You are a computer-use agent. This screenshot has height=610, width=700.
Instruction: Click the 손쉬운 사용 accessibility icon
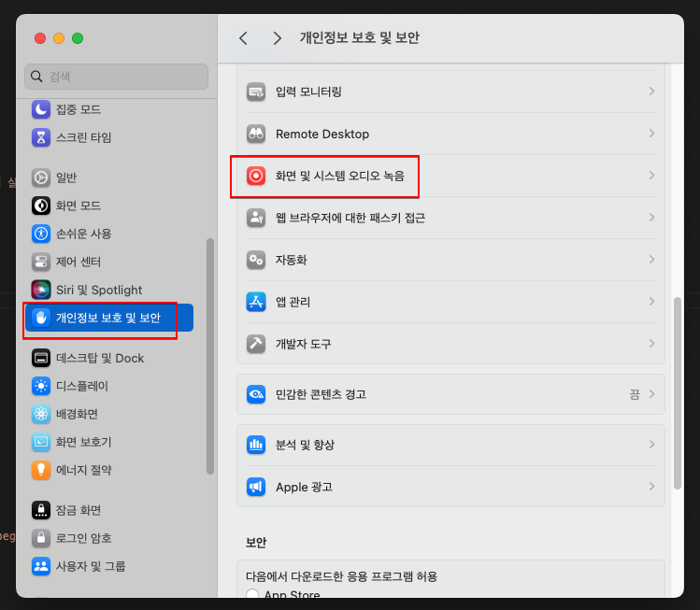point(41,234)
